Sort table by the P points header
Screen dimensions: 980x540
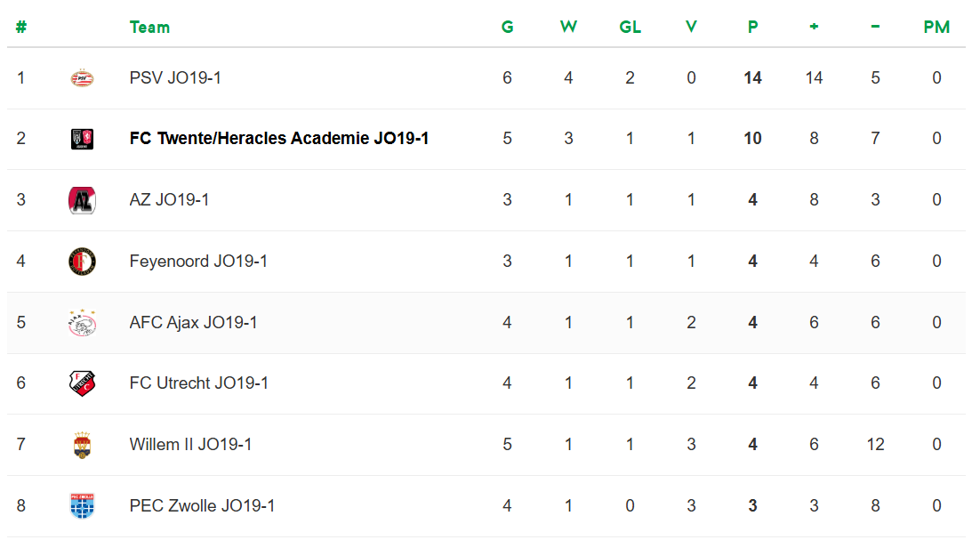752,27
